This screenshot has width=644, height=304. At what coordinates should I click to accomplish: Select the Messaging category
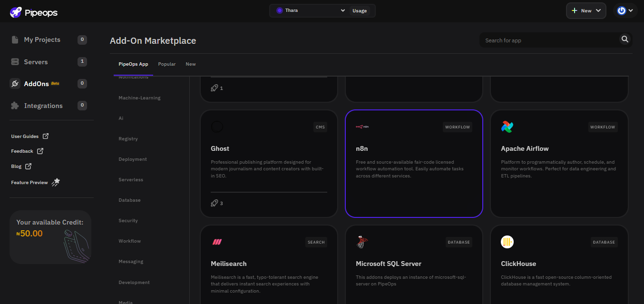tap(131, 261)
